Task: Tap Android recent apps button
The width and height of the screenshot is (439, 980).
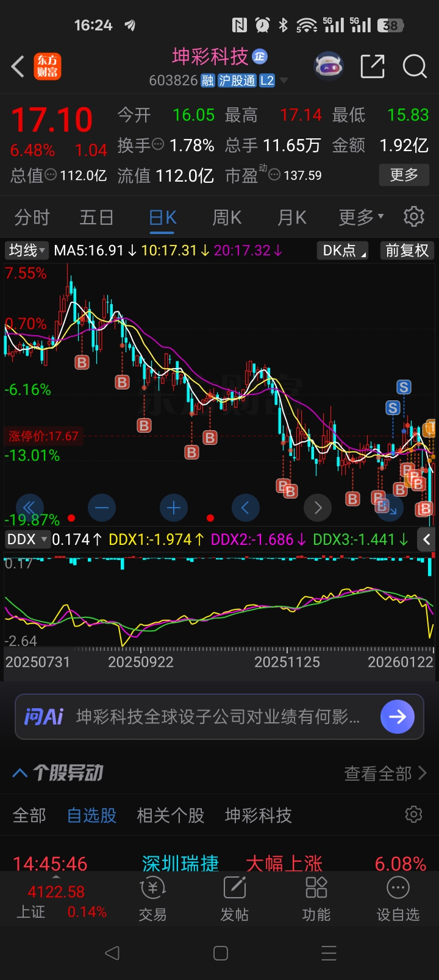Action: (x=329, y=953)
